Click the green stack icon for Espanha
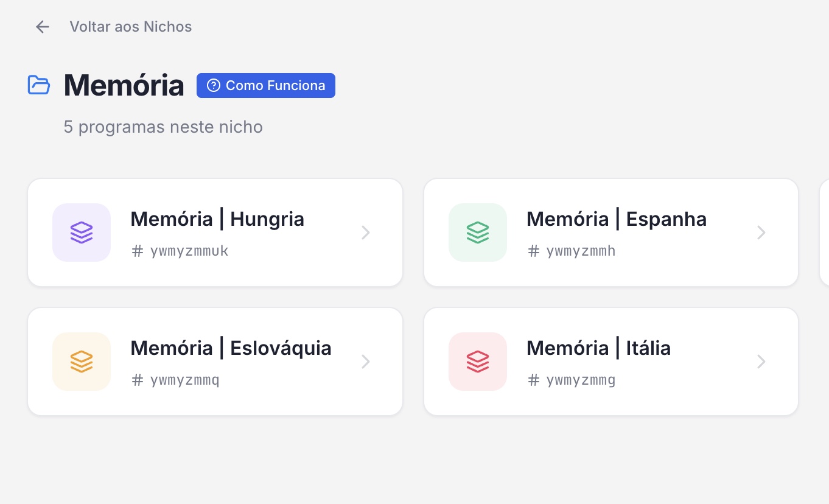This screenshot has width=829, height=504. click(478, 233)
